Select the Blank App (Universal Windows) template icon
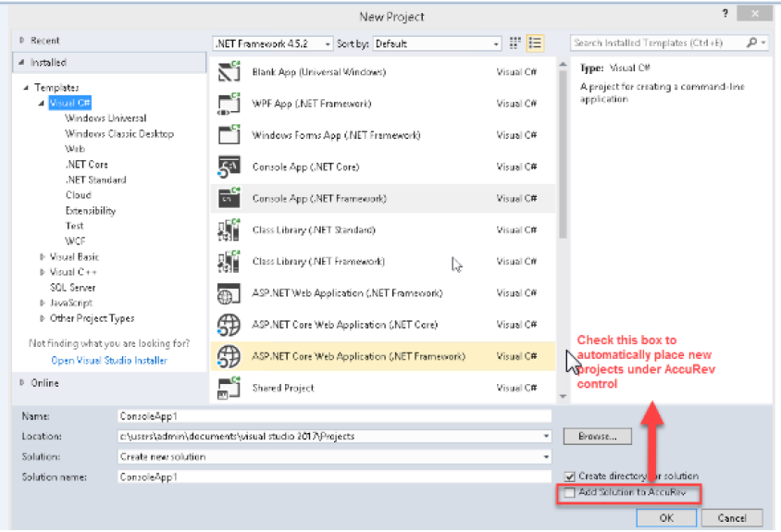The height and width of the screenshot is (532, 781). (229, 72)
